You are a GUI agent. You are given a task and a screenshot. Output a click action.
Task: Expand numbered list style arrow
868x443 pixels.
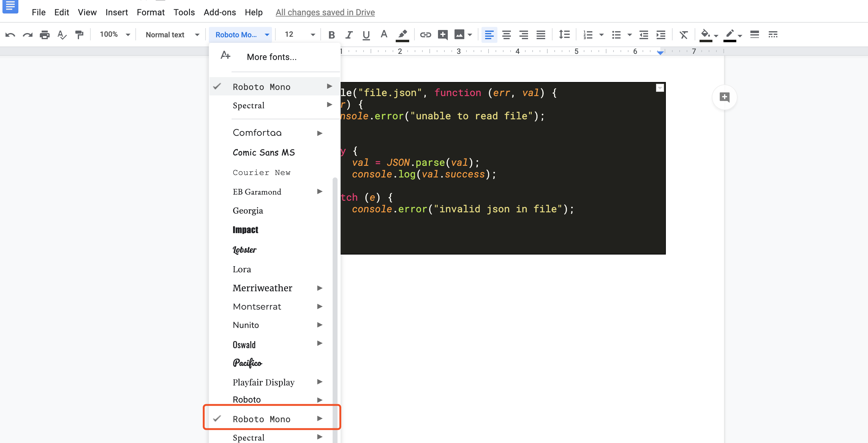[x=602, y=35]
